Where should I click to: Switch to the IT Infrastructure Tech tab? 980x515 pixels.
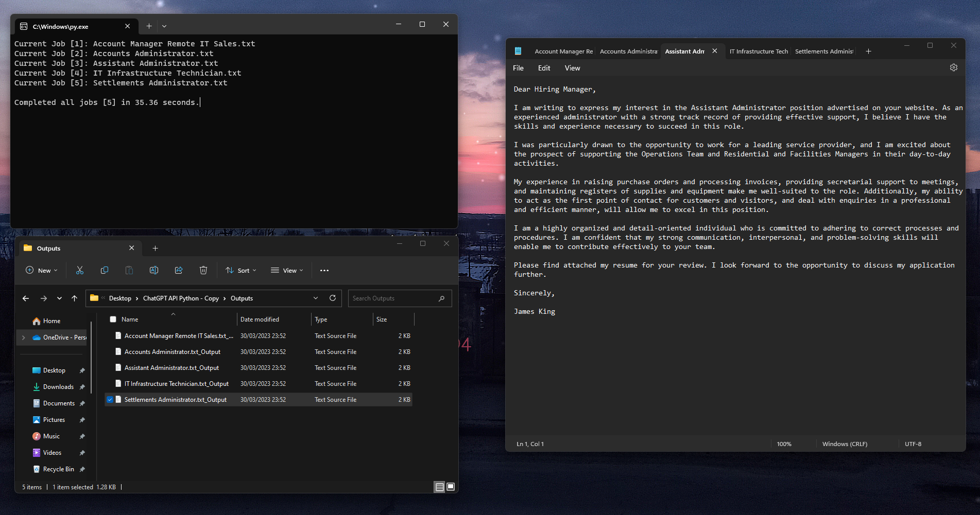[758, 51]
